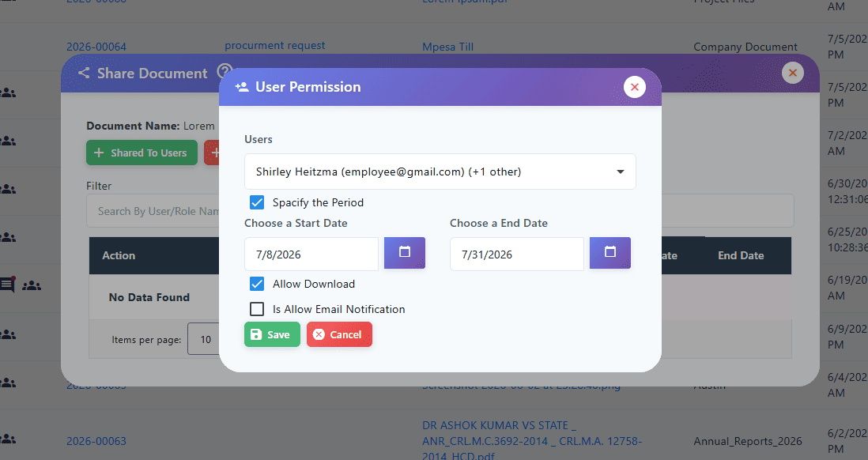Click the End Date column header
Image resolution: width=868 pixels, height=460 pixels.
741,255
